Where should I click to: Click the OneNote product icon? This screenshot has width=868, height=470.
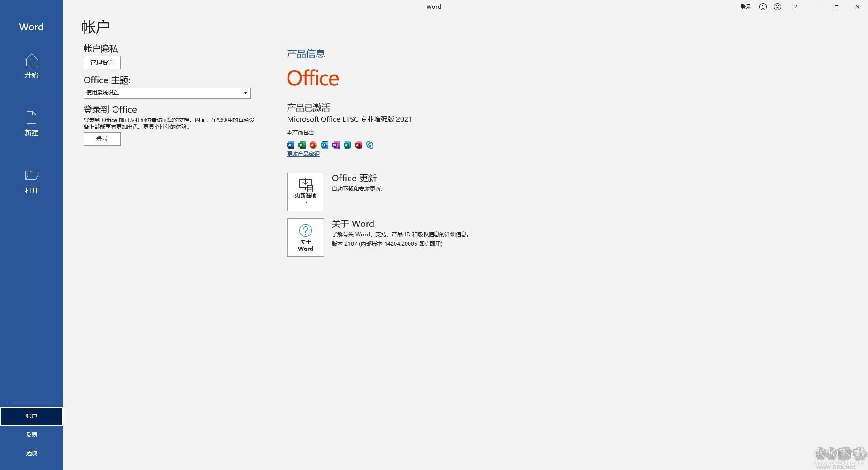(335, 145)
